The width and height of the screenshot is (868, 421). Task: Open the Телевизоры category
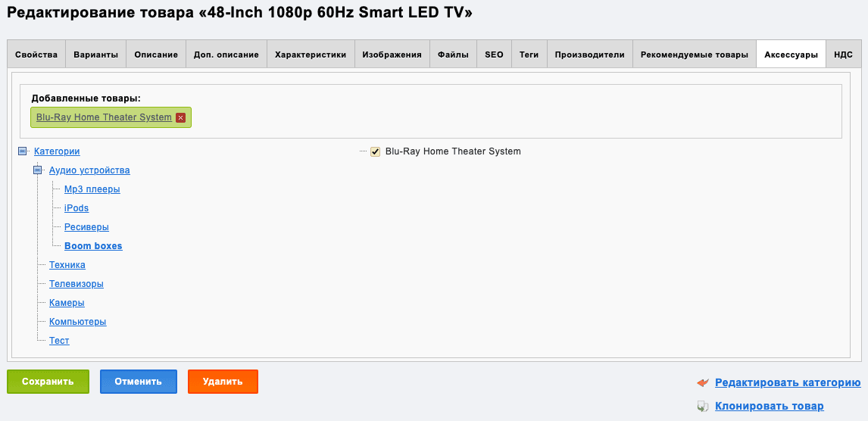[x=76, y=284]
